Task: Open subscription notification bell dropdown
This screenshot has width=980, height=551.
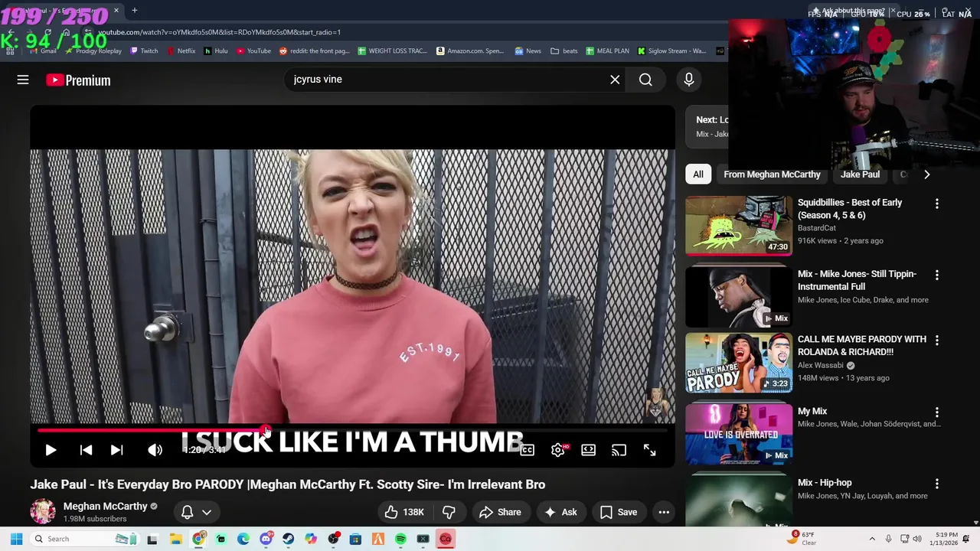Action: (x=196, y=512)
